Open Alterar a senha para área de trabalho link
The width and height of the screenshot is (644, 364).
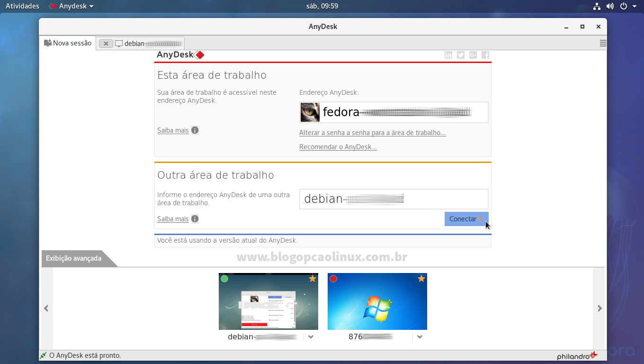(x=373, y=133)
